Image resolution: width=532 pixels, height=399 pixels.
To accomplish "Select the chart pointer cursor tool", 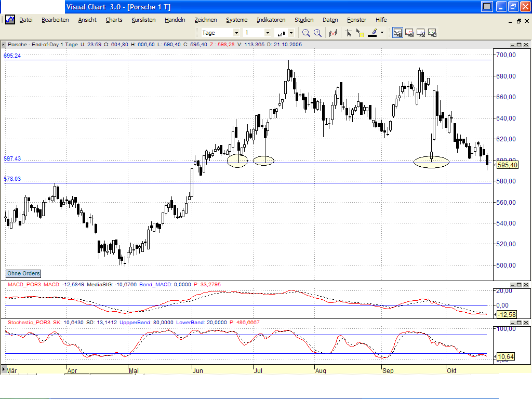I will point(349,33).
